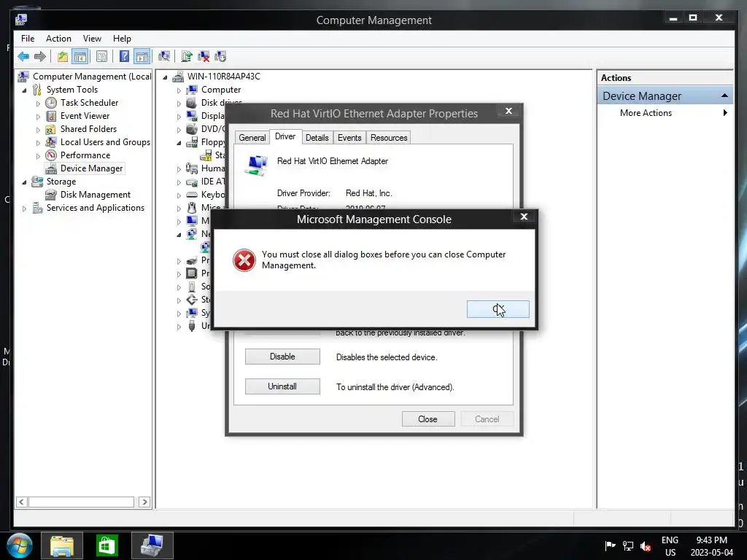Collapse the Storage node
Screen dimensions: 747x560
24,182
